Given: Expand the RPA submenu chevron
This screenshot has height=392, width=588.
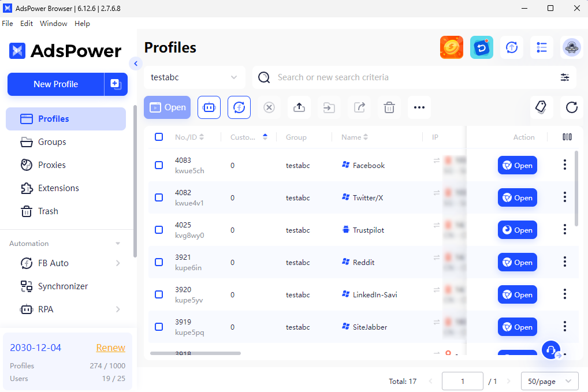Looking at the screenshot, I should tap(118, 309).
